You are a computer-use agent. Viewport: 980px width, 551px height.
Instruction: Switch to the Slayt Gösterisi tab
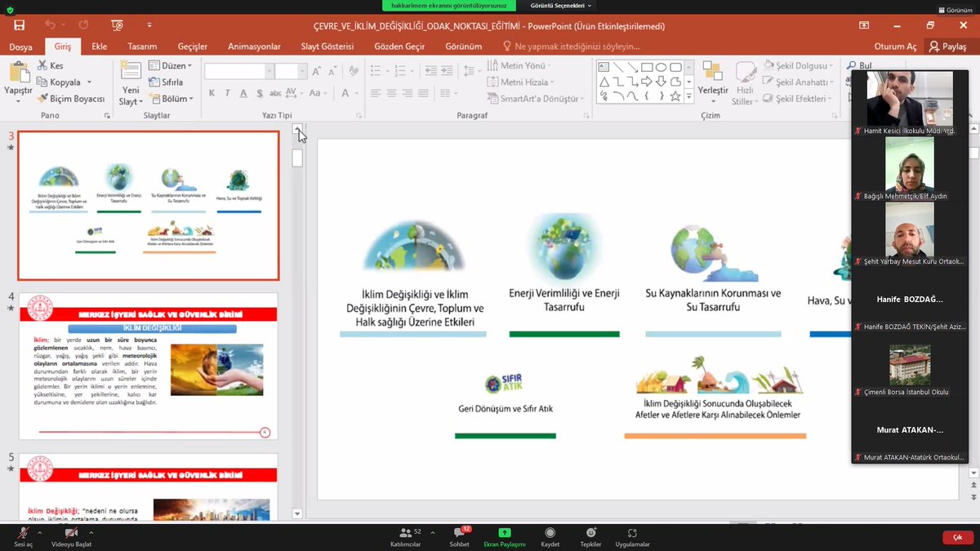tap(327, 47)
